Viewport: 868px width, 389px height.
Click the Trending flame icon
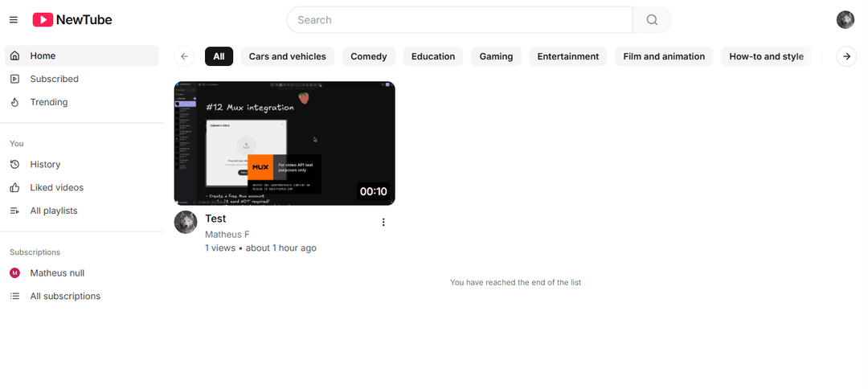pyautogui.click(x=15, y=102)
